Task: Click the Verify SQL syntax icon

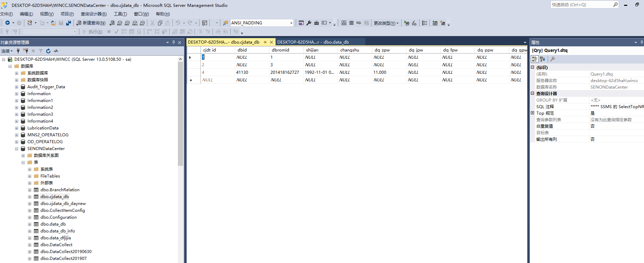Action: [414, 23]
